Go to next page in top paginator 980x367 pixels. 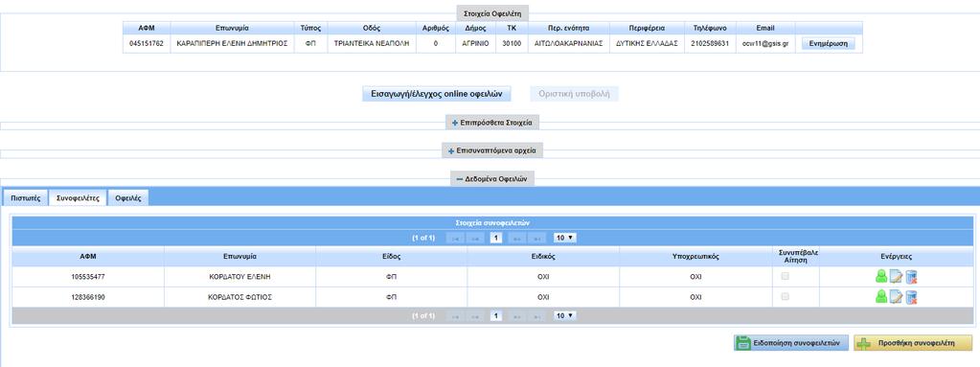pos(516,239)
